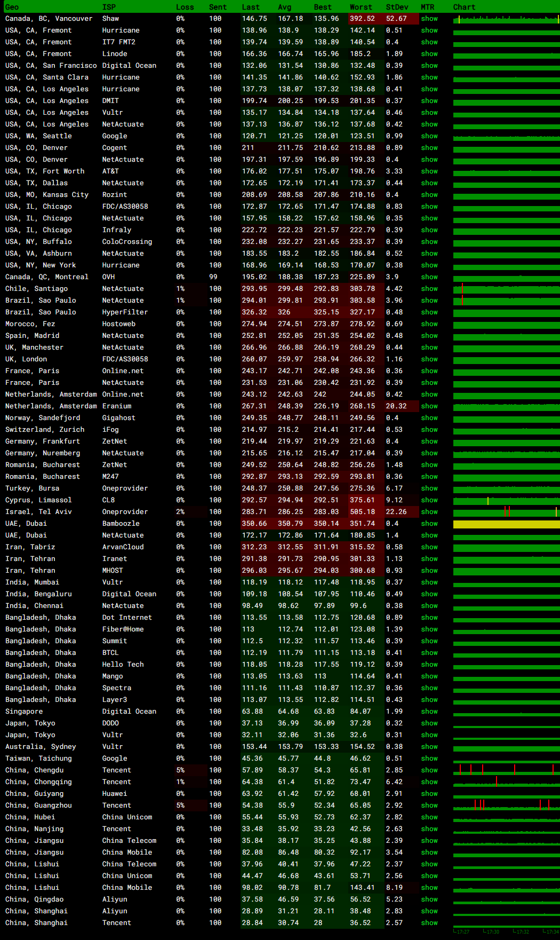Viewport: 560px width, 940px height.
Task: Click the show MTR link for Vancouver Shaw
Action: click(x=429, y=19)
